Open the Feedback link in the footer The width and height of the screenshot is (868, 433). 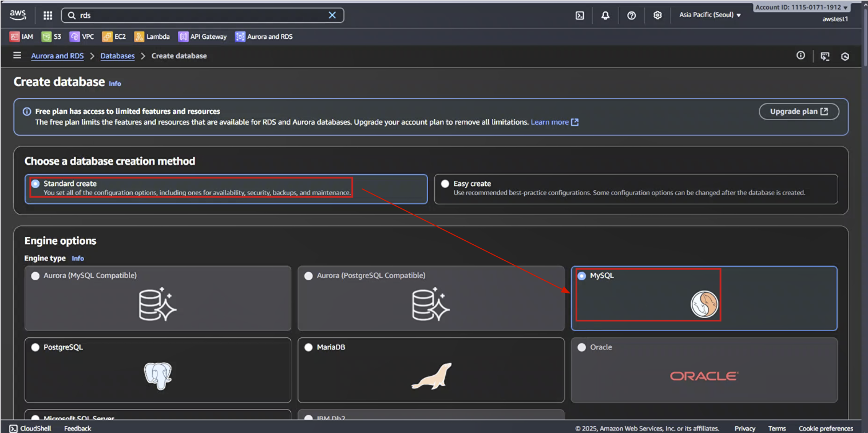tap(77, 428)
